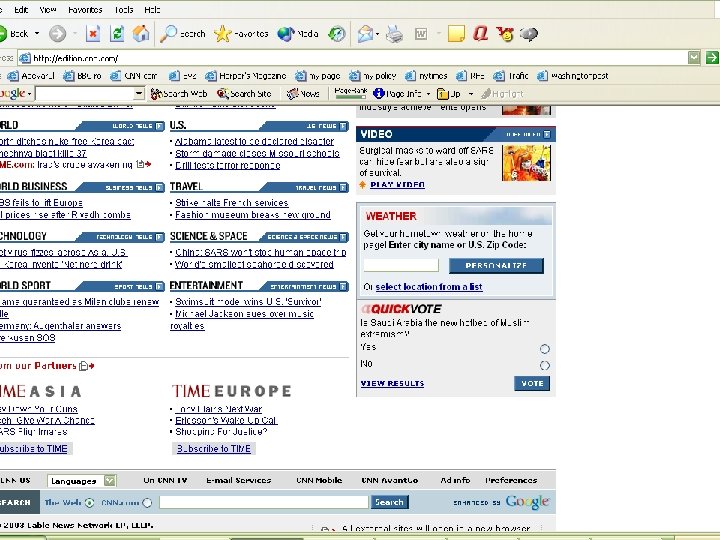This screenshot has height=540, width=720.
Task: Select CNN.com search radio option
Action: tap(147, 503)
